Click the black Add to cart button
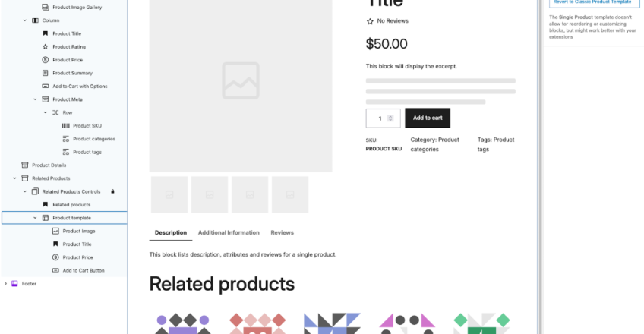 (x=428, y=118)
